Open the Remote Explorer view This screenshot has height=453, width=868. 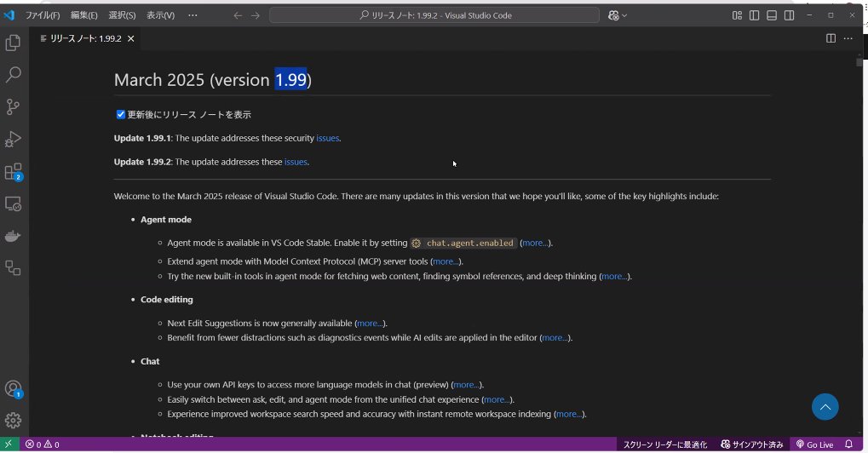[x=13, y=204]
